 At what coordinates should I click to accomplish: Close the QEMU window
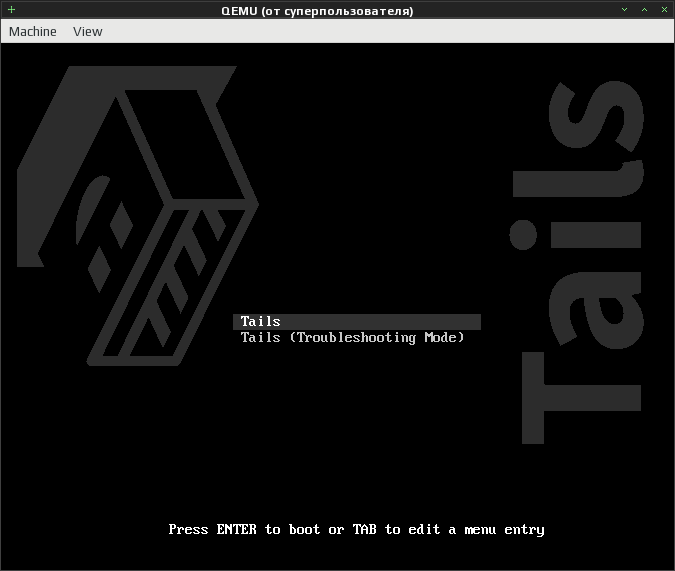664,9
